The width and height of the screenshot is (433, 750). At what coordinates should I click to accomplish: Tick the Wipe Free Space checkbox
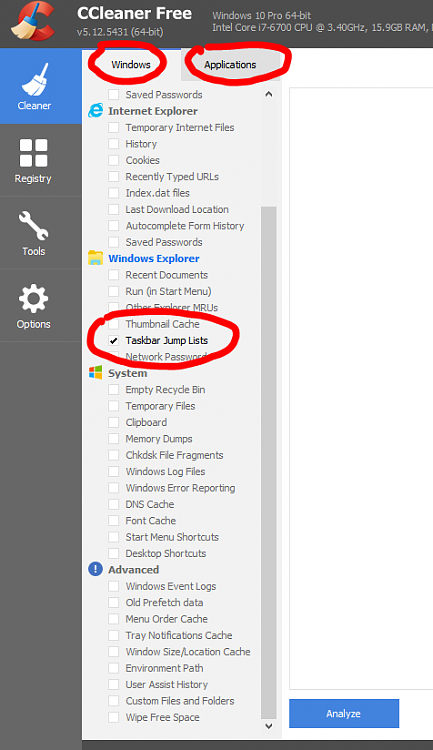[113, 717]
